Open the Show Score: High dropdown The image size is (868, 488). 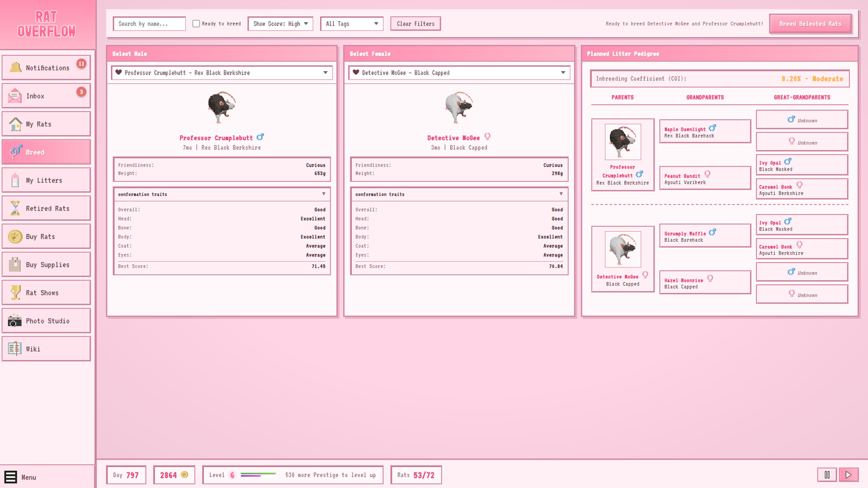tap(280, 23)
